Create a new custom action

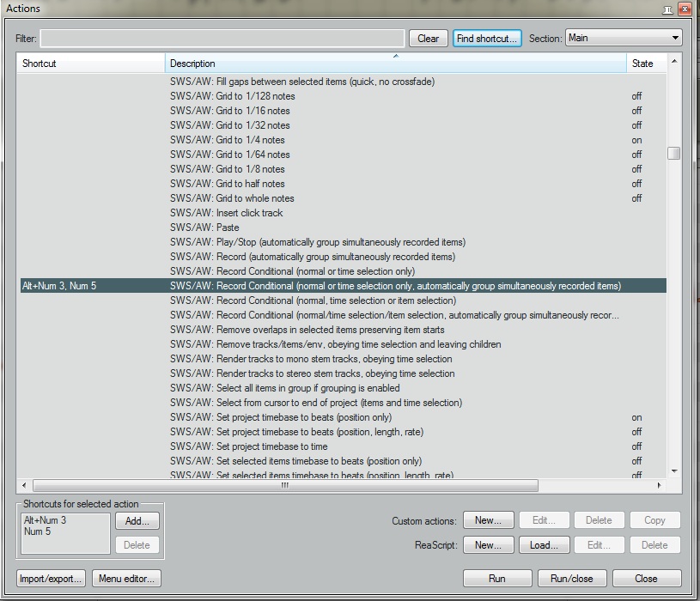488,520
